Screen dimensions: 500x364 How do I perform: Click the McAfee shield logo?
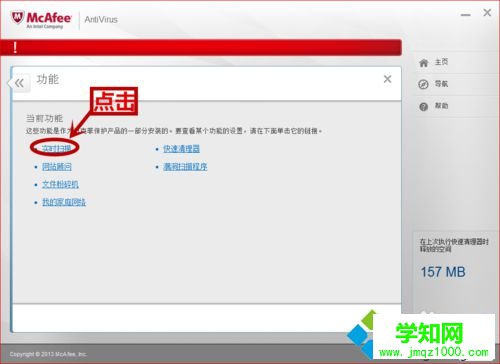pos(18,17)
